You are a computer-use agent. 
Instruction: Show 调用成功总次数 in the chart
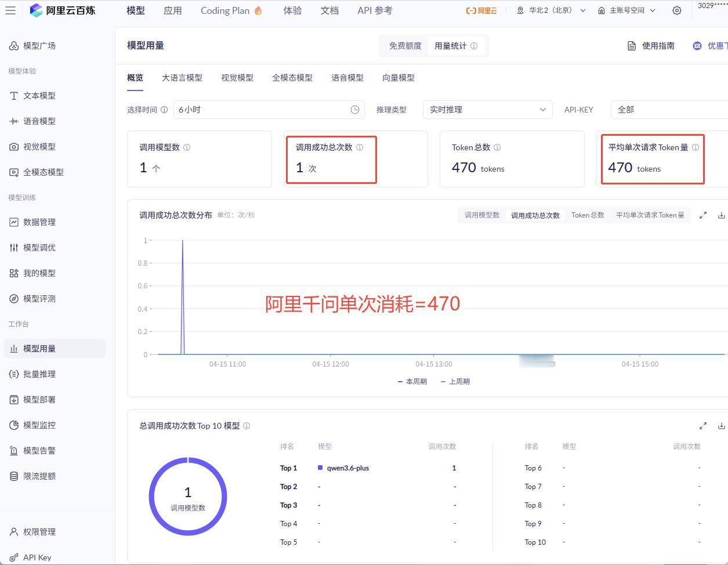(535, 215)
